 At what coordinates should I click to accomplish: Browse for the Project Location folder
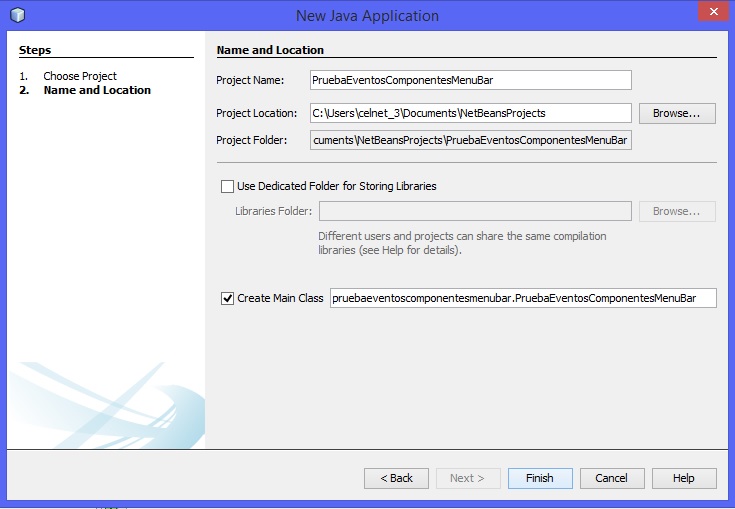pos(677,113)
